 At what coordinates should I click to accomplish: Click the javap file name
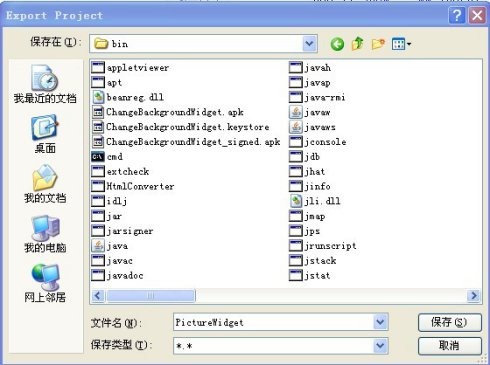point(317,83)
